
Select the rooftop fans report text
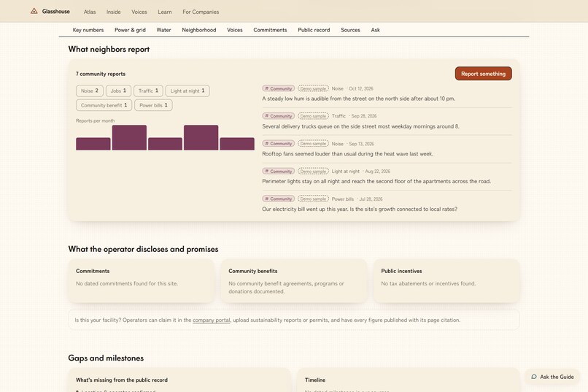pos(348,154)
